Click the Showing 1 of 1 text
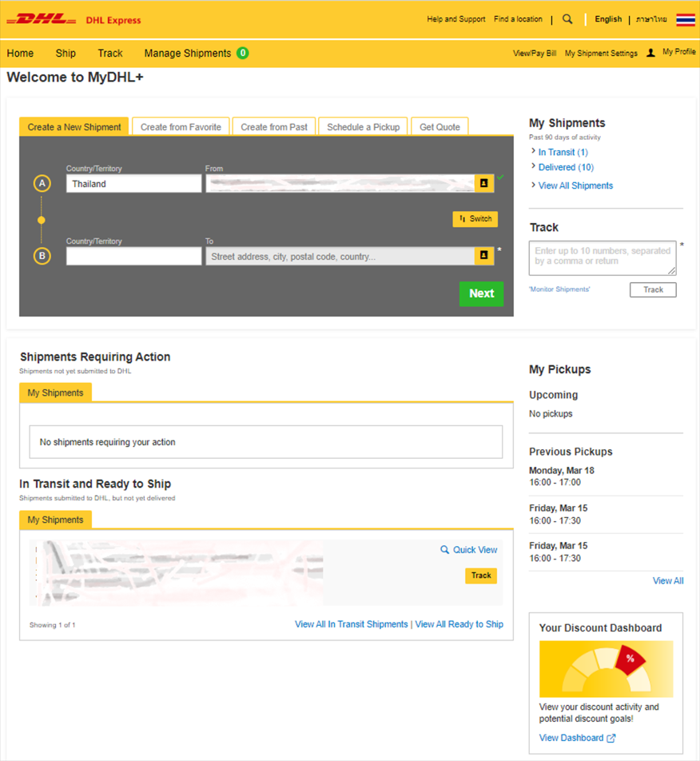Viewport: 700px width, 761px height. (x=53, y=625)
